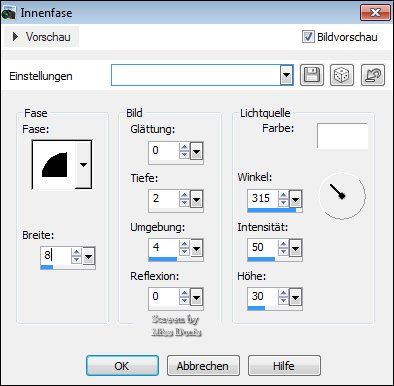Image resolution: width=394 pixels, height=386 pixels.
Task: Click into the Glättung input field
Action: [164, 151]
